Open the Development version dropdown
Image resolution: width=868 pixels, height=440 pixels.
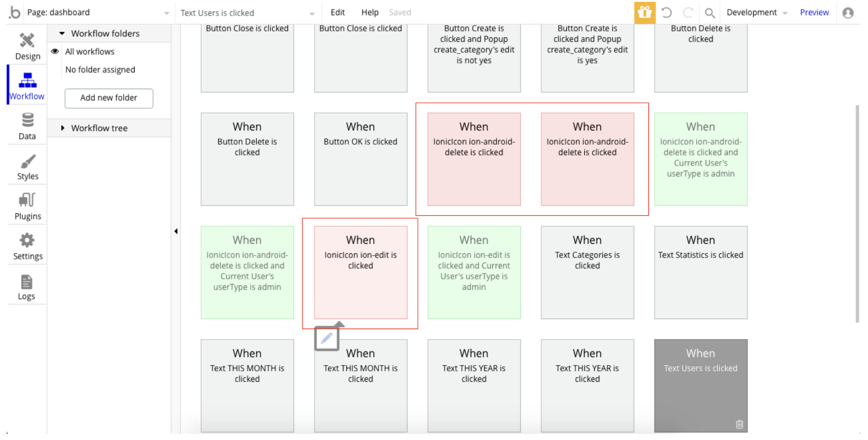[757, 13]
